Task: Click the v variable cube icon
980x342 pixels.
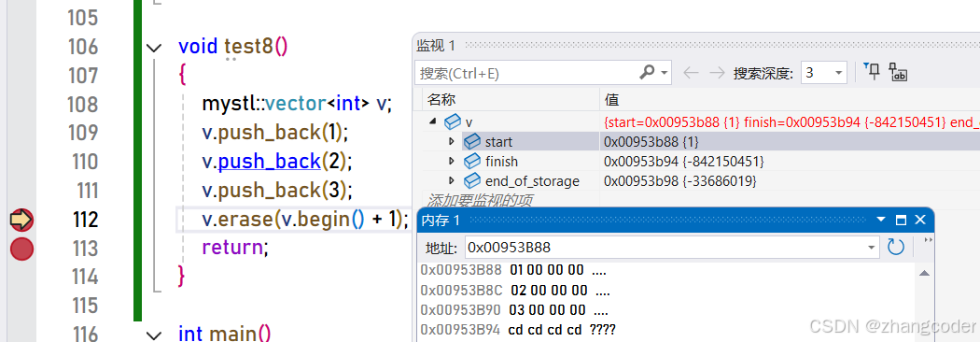Action: pyautogui.click(x=453, y=121)
